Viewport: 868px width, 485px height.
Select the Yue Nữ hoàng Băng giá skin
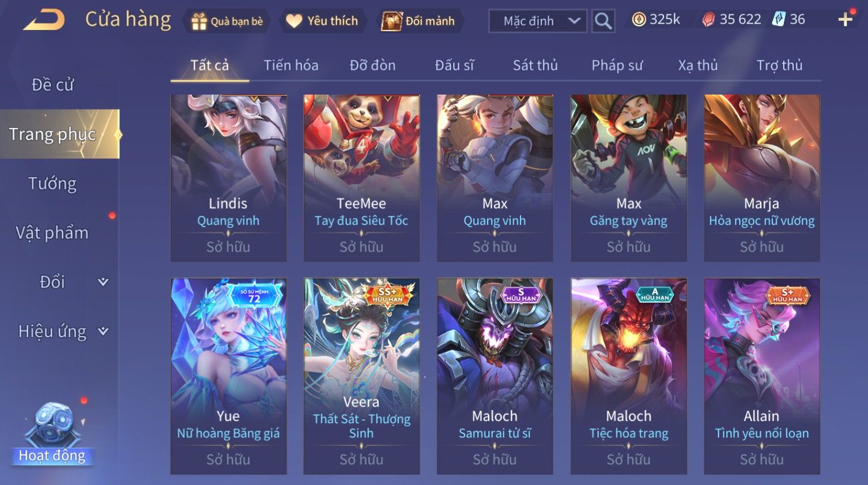[x=228, y=376]
